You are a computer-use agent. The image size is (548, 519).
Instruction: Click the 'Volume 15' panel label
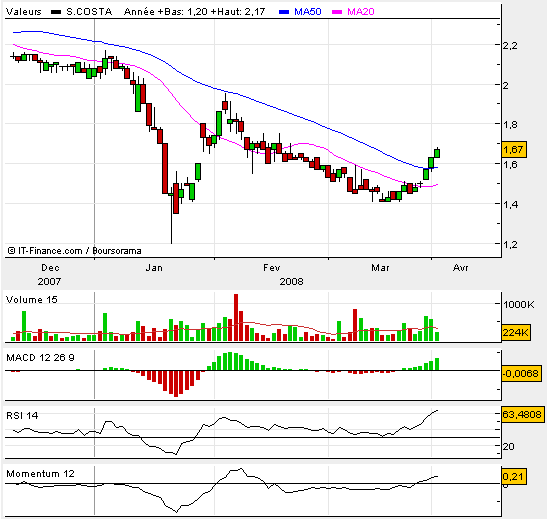click(32, 300)
